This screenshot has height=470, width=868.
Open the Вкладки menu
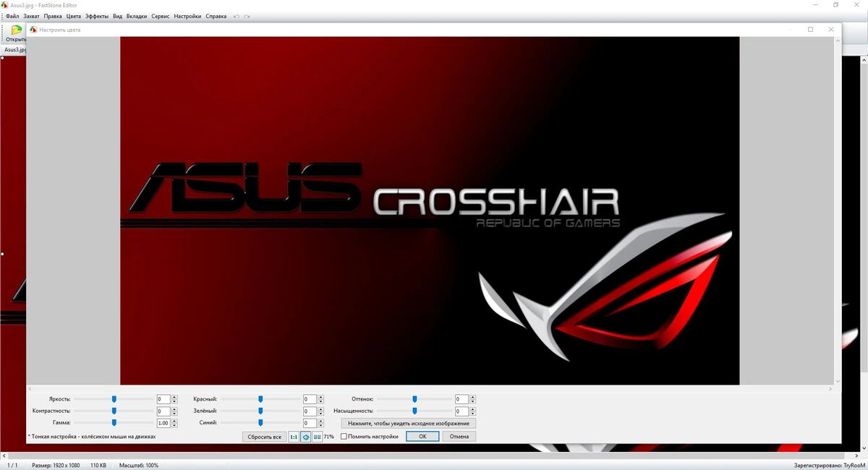point(137,16)
